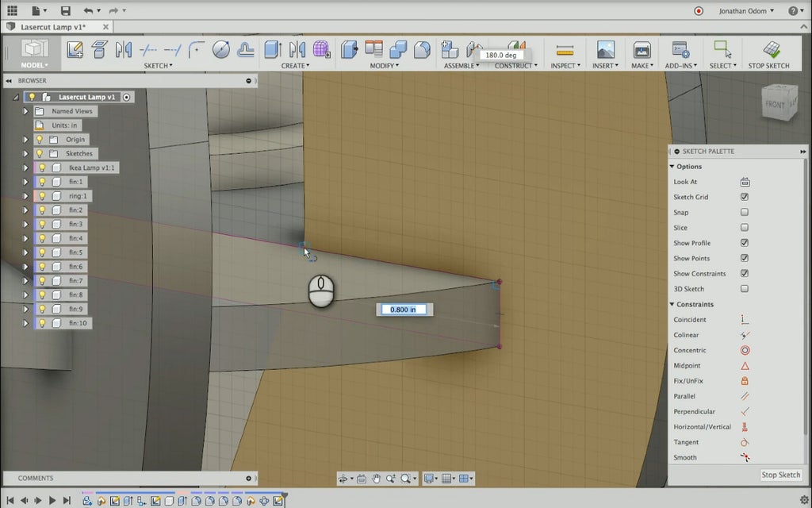Enable the 3D Sketch checkbox
This screenshot has width=812, height=508.
[745, 289]
